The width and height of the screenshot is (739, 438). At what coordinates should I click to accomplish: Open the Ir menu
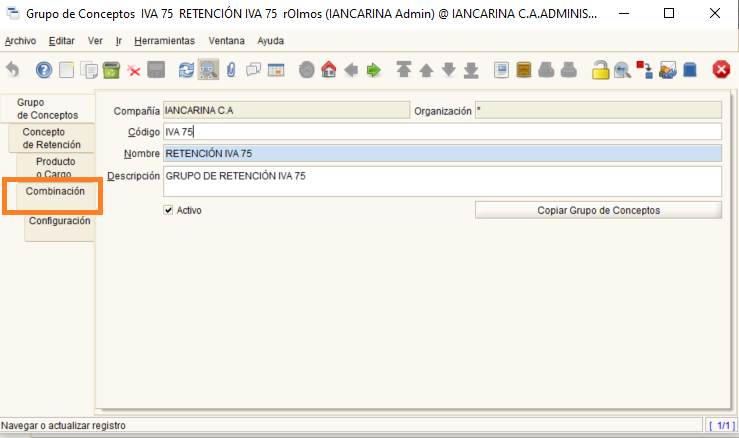point(119,41)
